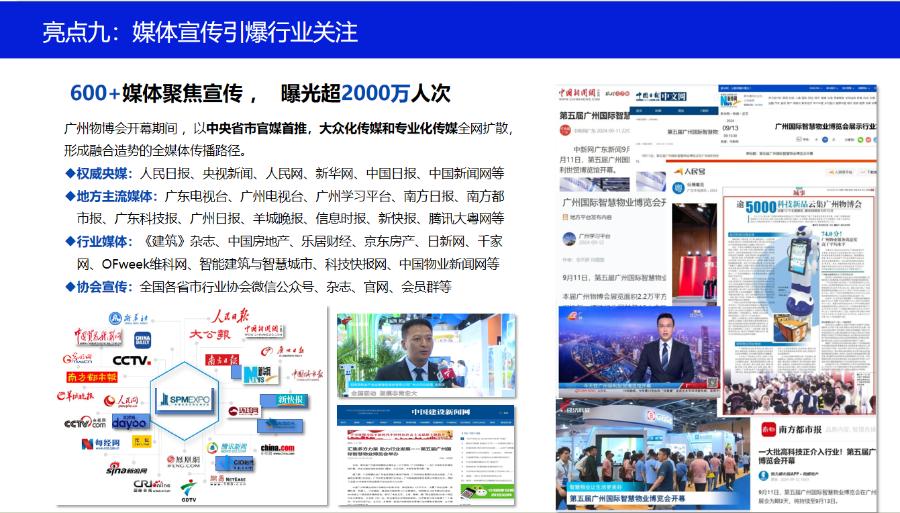
Task: Select the TV news anchor screenshot
Action: [x=639, y=351]
